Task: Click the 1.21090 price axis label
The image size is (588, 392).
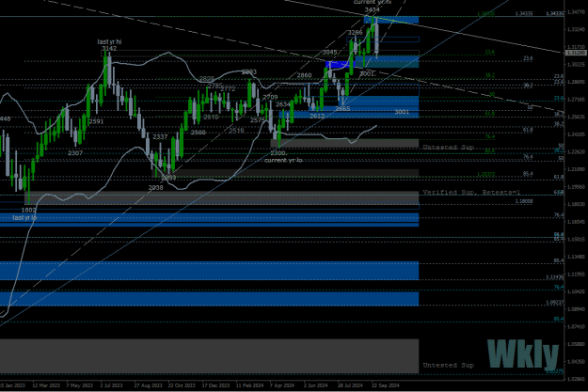Action: pos(576,169)
